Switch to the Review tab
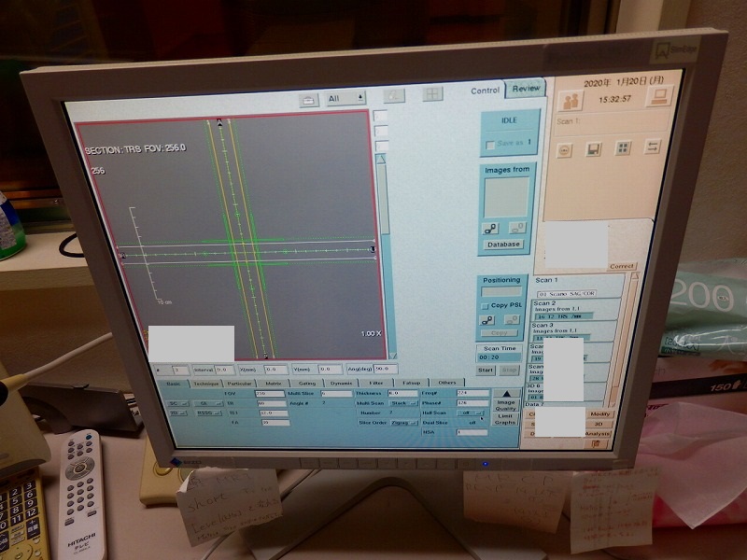This screenshot has height=560, width=747. 526,89
